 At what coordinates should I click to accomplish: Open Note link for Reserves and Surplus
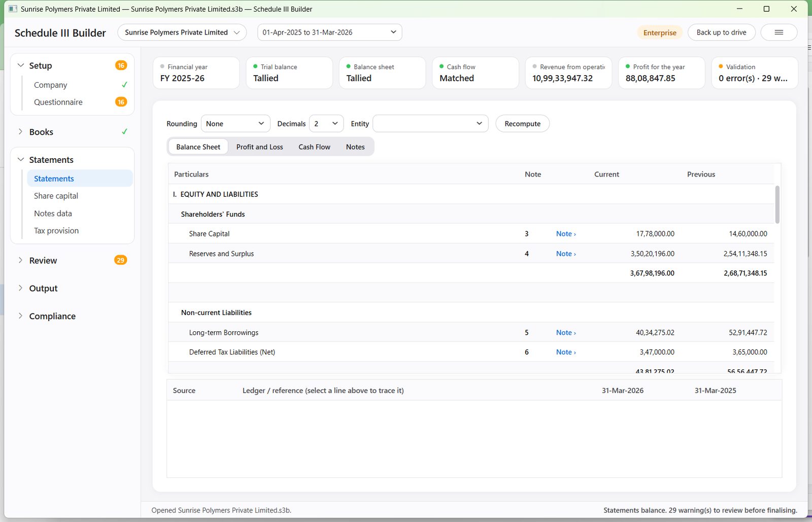coord(566,254)
